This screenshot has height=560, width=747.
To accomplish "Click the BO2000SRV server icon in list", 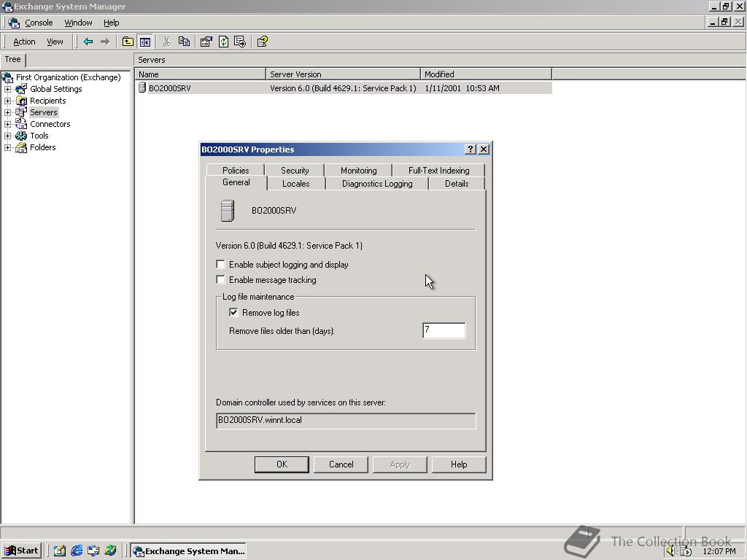I will pos(142,87).
